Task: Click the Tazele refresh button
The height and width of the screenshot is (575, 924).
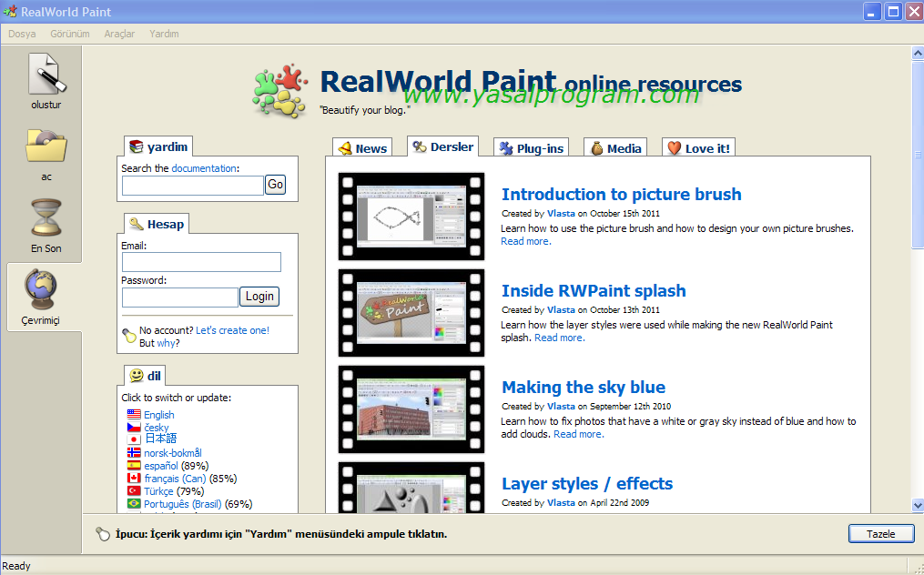Action: coord(880,534)
